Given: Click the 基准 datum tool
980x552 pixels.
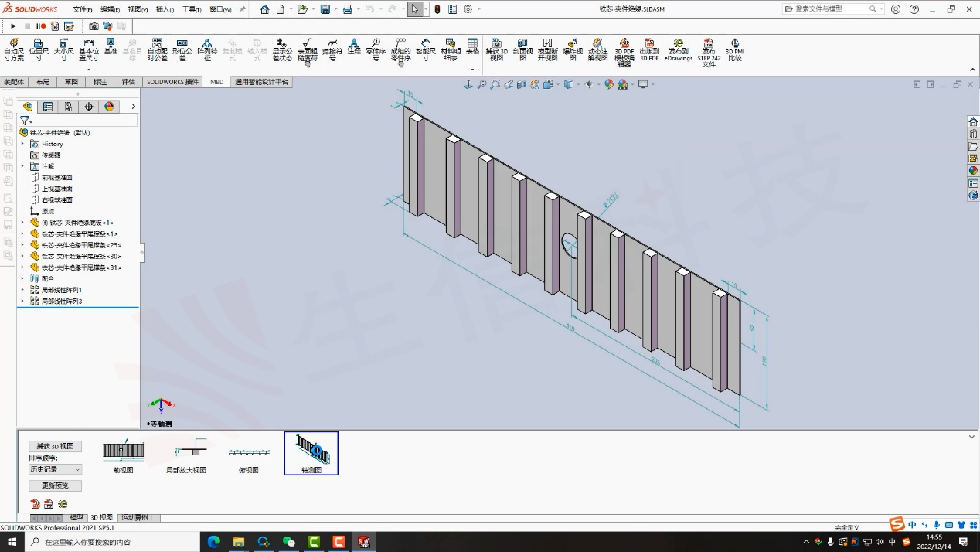Looking at the screenshot, I should pyautogui.click(x=111, y=46).
